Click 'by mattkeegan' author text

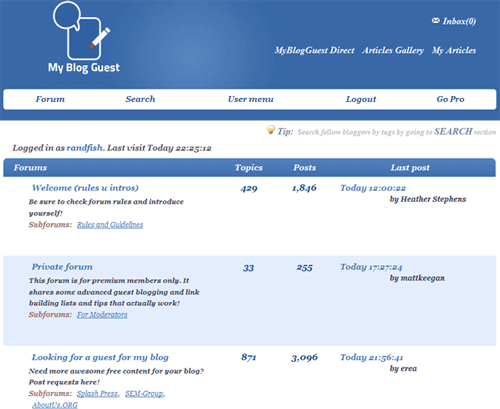(x=417, y=278)
